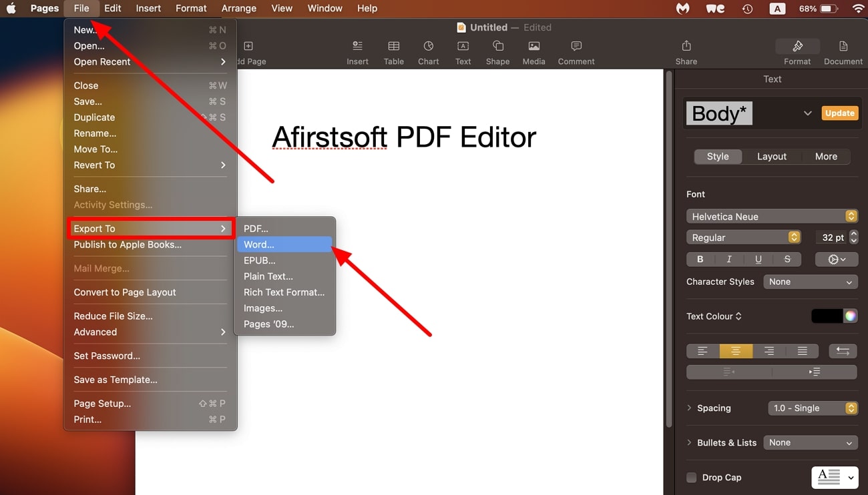Image resolution: width=868 pixels, height=495 pixels.
Task: Center align the text
Action: 736,351
